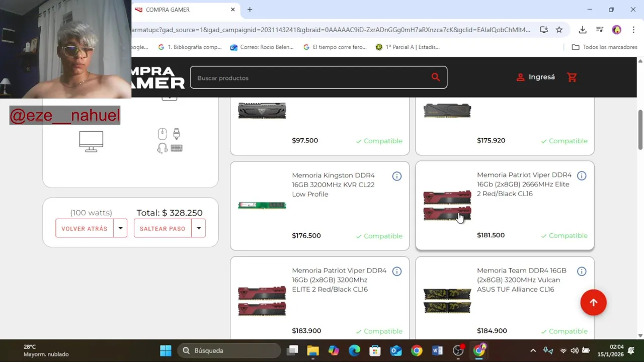Click Kingston green RAM thumbnail
Screen dimensions: 644x362
pyautogui.click(x=262, y=205)
